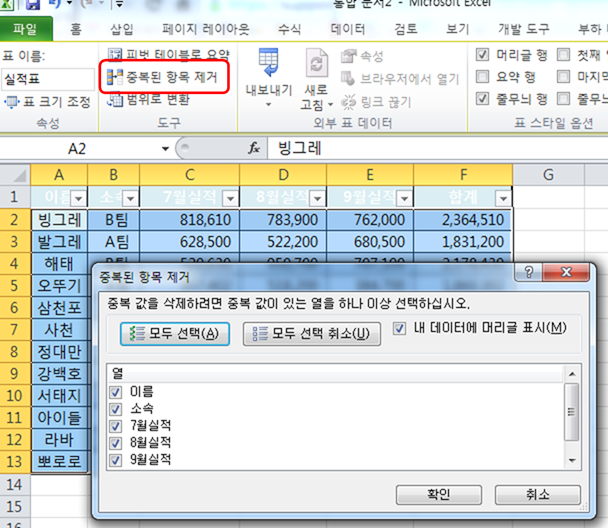The width and height of the screenshot is (608, 528).
Task: Switch to the 삽입 tab
Action: pos(122,29)
